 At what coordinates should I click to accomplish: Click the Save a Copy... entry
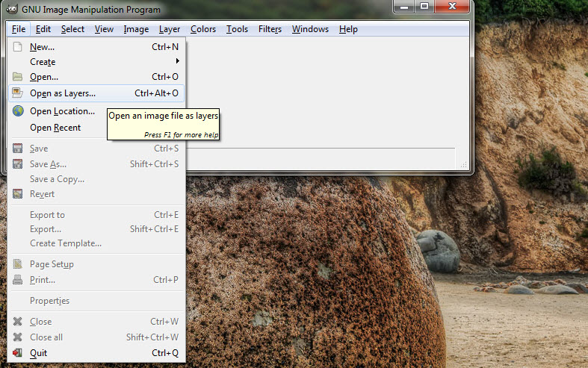[x=96, y=179]
